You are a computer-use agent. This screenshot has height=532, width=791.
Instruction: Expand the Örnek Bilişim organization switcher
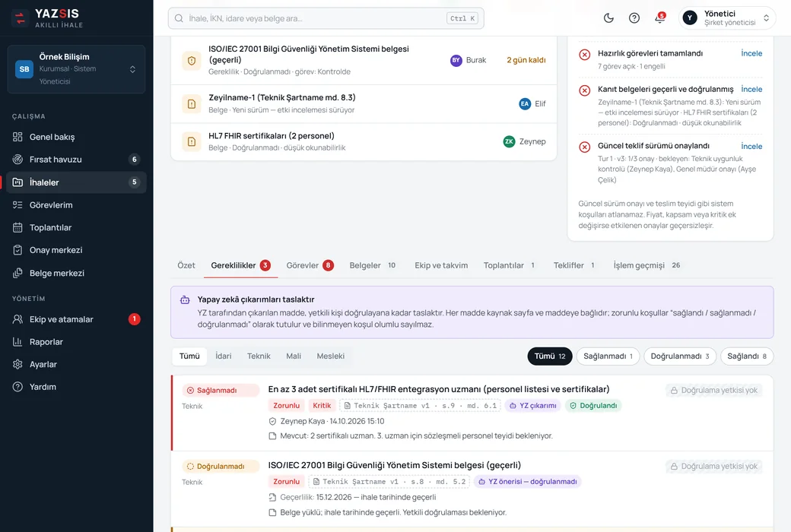(x=76, y=69)
